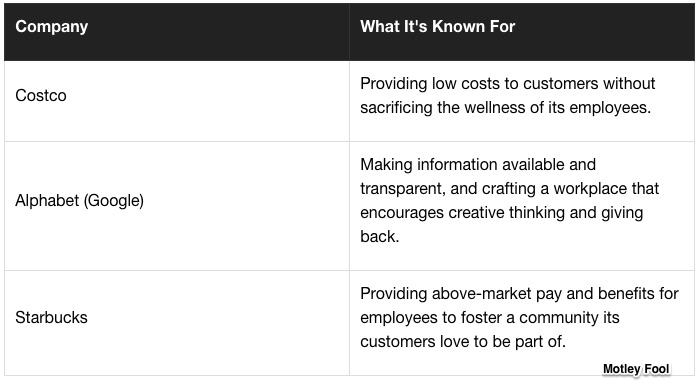Click the phrase customers love to be part of
Image resolution: width=697 pixels, height=381 pixels.
click(x=463, y=341)
